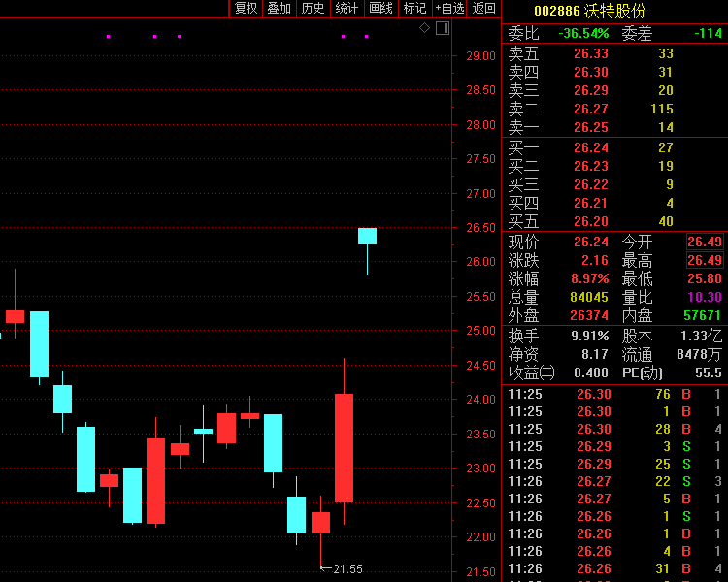Image resolution: width=728 pixels, height=582 pixels.
Task: Toggle the side panel layout icon
Action: point(443,28)
